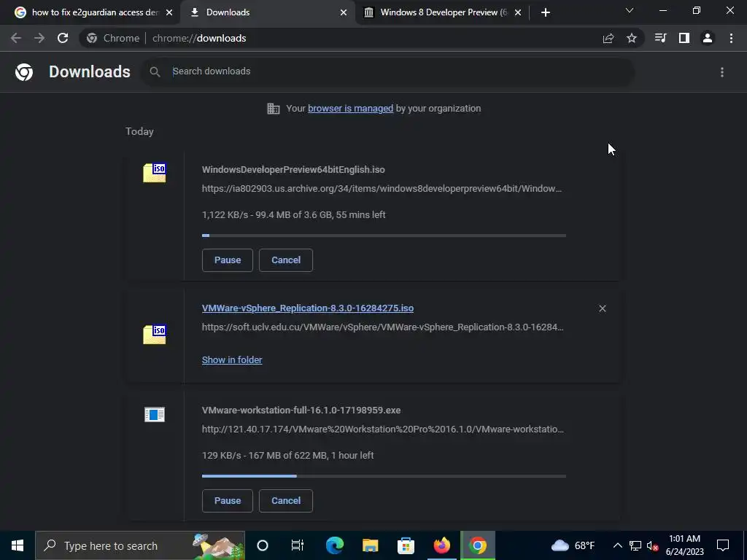Open the media control icon in toolbar

pos(660,38)
